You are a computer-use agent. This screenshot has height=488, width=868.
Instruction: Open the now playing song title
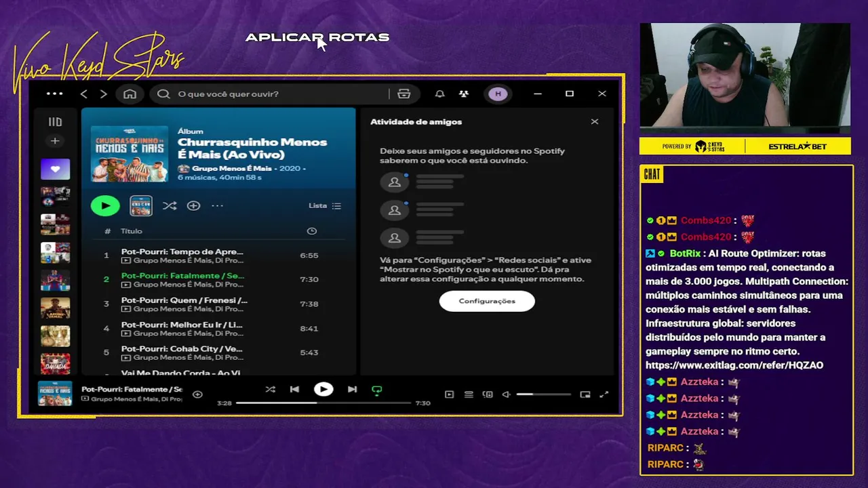point(132,389)
